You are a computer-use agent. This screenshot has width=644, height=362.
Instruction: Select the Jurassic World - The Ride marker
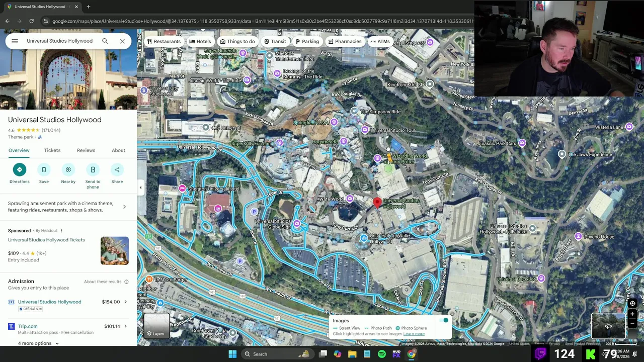247,80
